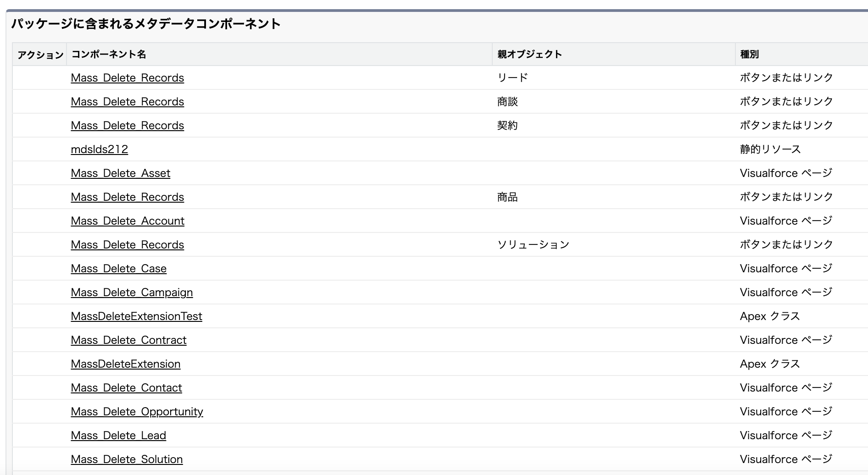This screenshot has width=868, height=475.
Task: Open the MassDeleteExtension Apex class link
Action: (126, 364)
